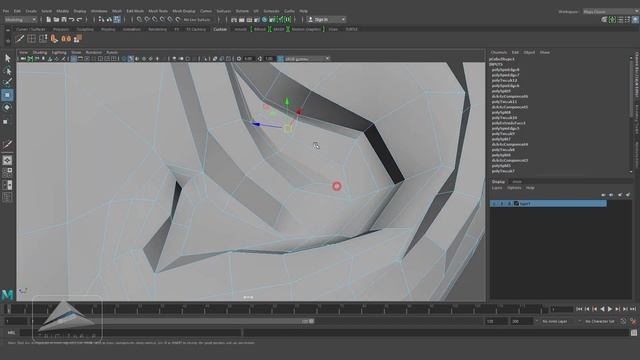Go to end of playback range
Screen dimensions: 640x360
pyautogui.click(x=633, y=309)
